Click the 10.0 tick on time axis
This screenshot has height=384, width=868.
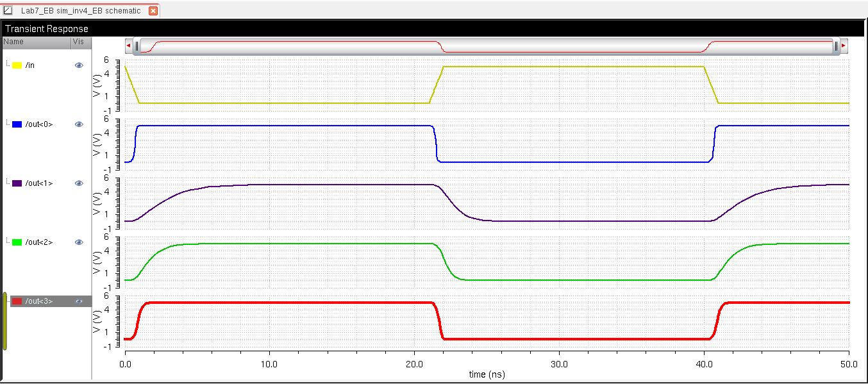point(270,363)
